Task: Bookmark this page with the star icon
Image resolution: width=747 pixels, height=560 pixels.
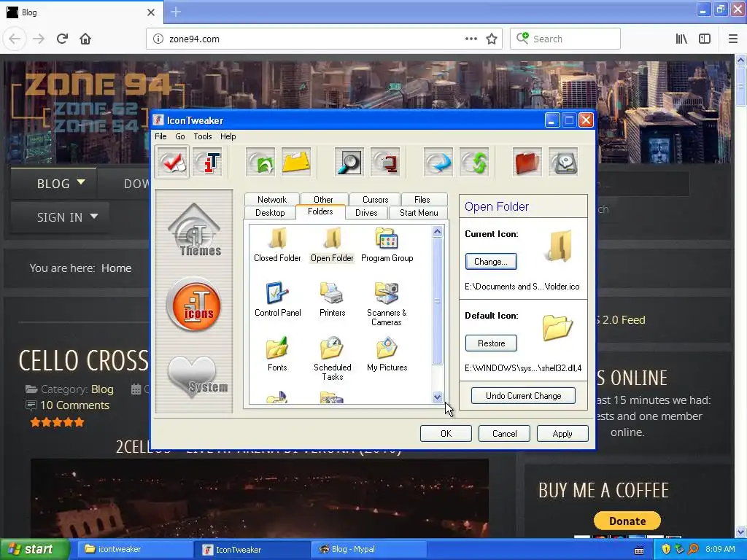Action: click(492, 39)
